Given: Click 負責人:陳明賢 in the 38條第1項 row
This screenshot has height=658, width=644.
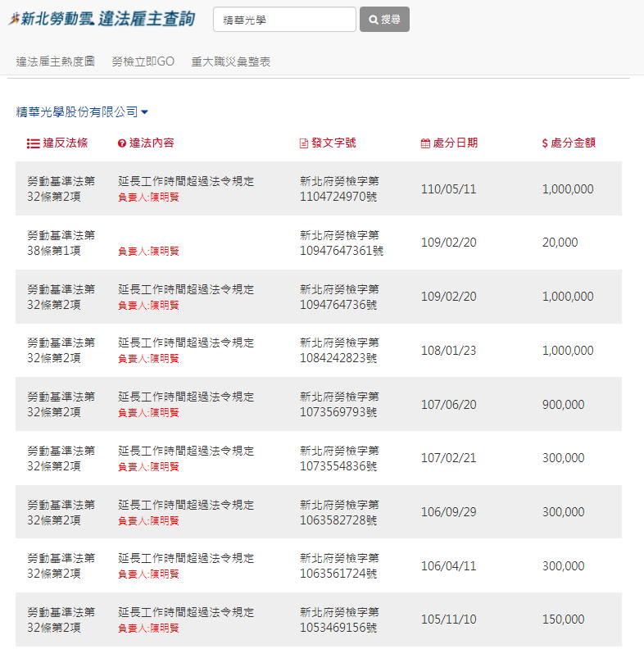Looking at the screenshot, I should [148, 252].
